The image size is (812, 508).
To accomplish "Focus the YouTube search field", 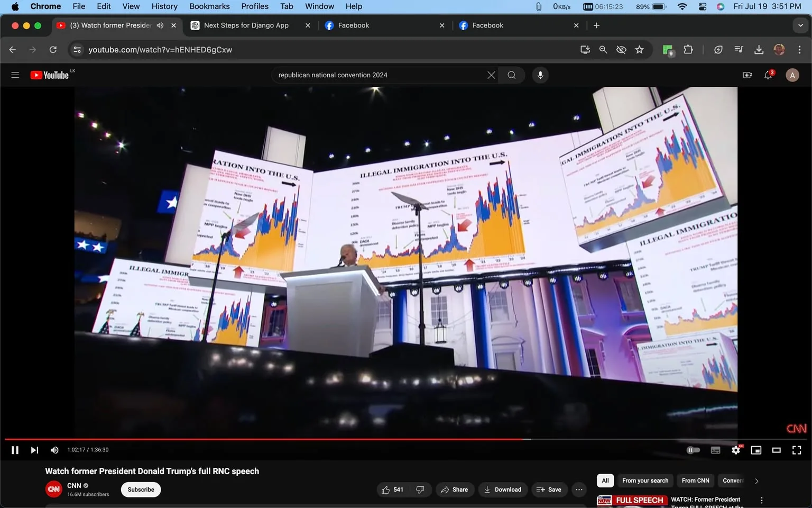I will pyautogui.click(x=381, y=75).
